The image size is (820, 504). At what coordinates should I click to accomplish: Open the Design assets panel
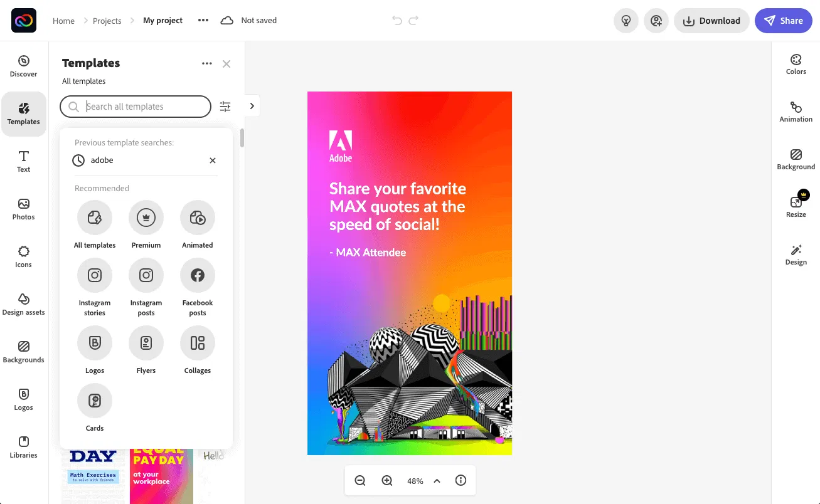tap(24, 304)
